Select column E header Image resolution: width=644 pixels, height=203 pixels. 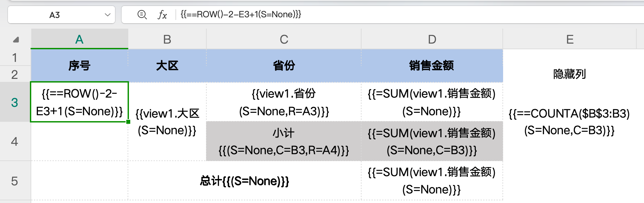[x=570, y=39]
